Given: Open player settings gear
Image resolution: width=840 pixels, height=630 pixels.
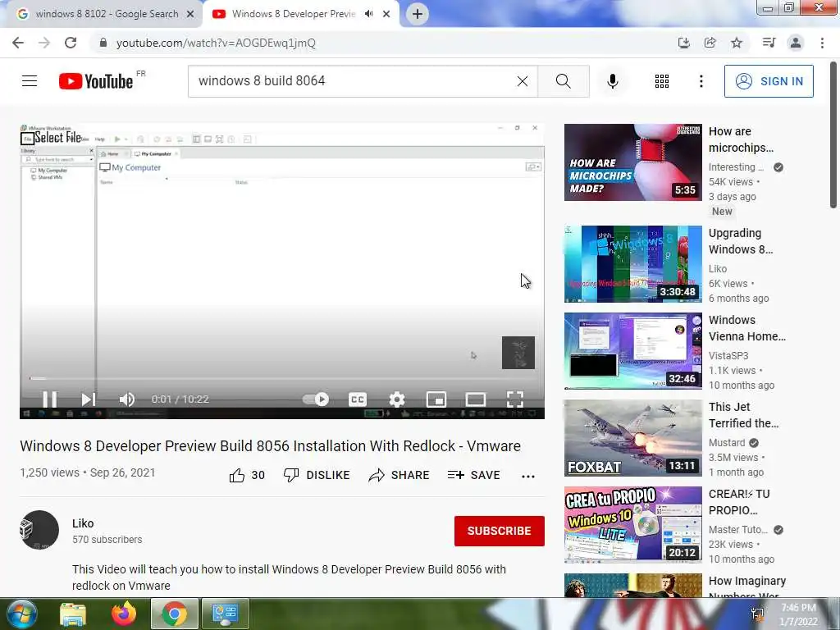Looking at the screenshot, I should 397,399.
